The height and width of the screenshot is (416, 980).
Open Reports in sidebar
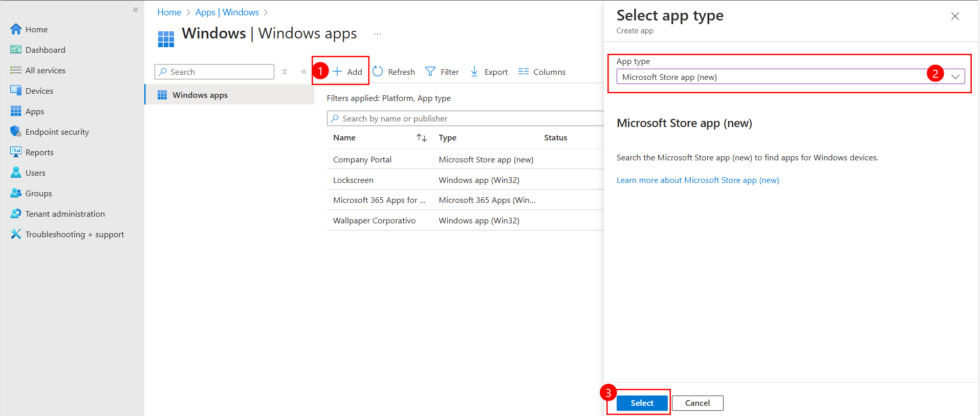point(32,152)
